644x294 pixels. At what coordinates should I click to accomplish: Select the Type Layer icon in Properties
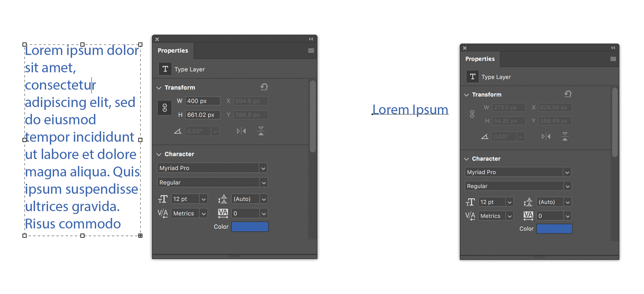tap(165, 69)
